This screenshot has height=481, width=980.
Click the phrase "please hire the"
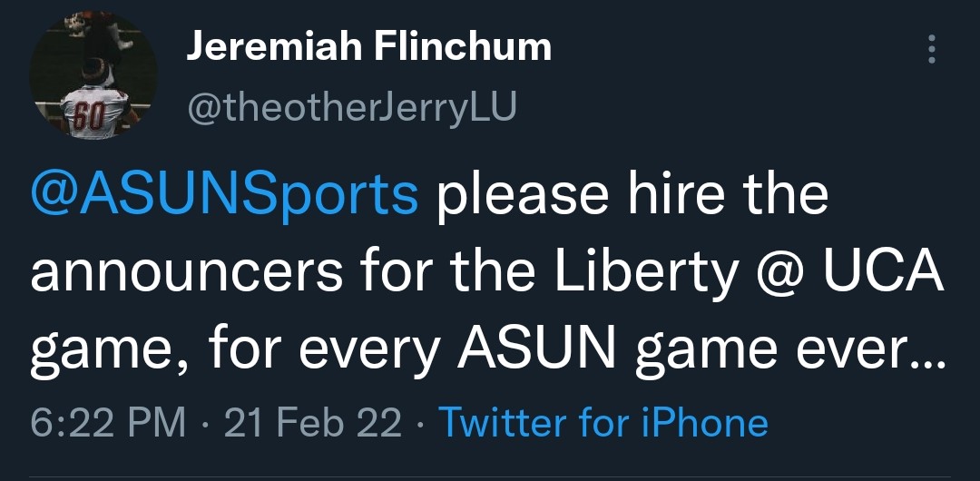(x=632, y=196)
